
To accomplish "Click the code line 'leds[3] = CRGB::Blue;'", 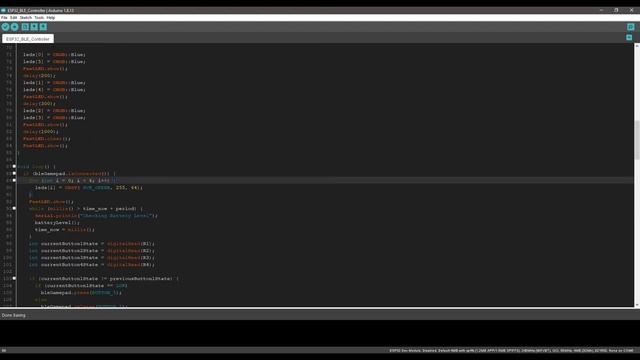I will pyautogui.click(x=54, y=118).
